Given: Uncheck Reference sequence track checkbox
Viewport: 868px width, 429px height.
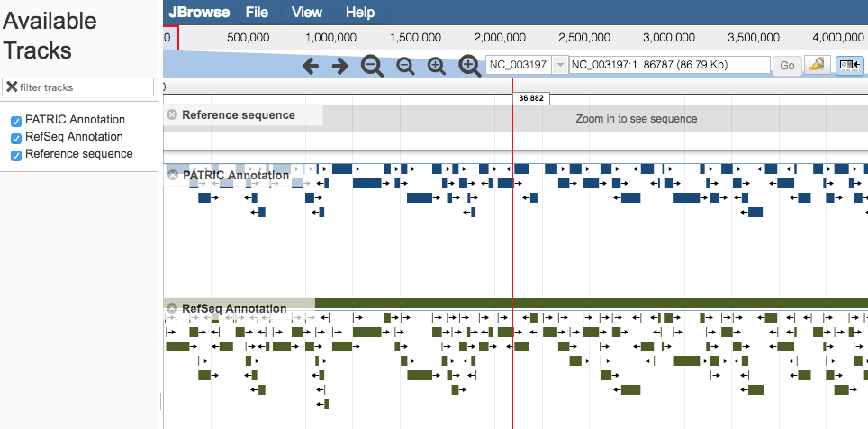Looking at the screenshot, I should (16, 156).
